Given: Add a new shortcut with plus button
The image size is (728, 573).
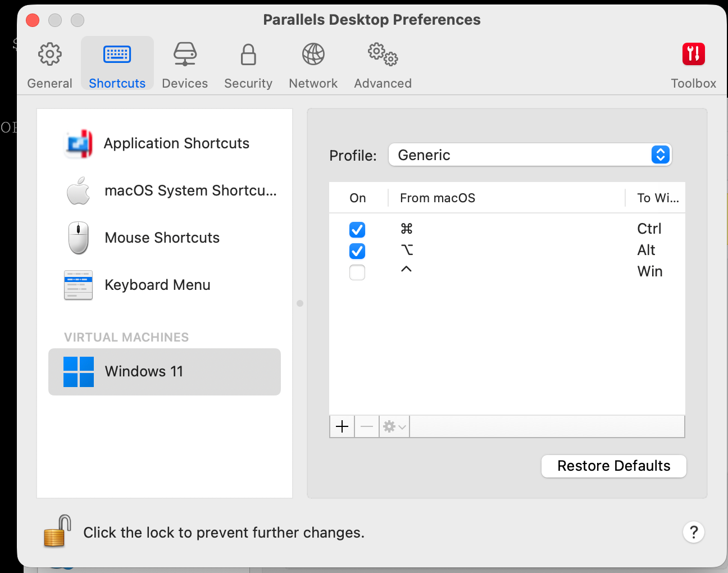Looking at the screenshot, I should [x=342, y=426].
